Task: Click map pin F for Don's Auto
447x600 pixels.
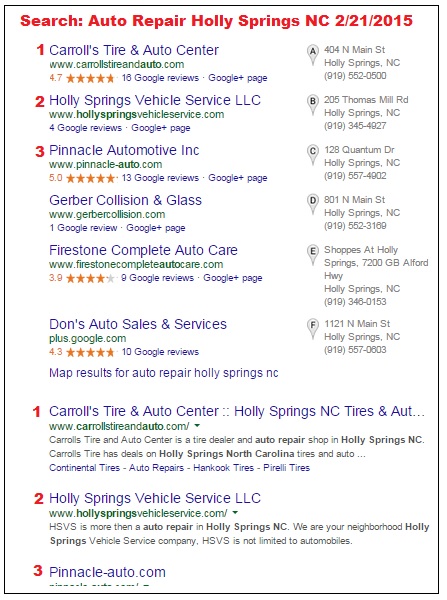Action: click(x=313, y=329)
